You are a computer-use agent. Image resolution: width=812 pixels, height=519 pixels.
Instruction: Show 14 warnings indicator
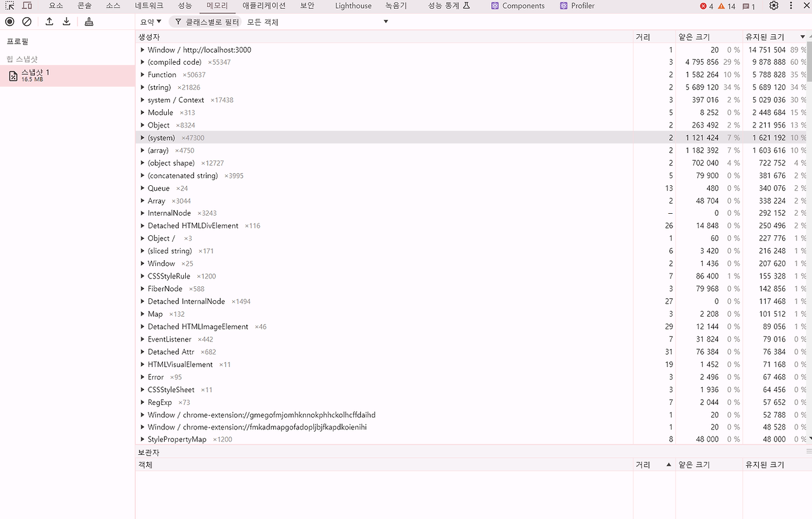point(727,6)
